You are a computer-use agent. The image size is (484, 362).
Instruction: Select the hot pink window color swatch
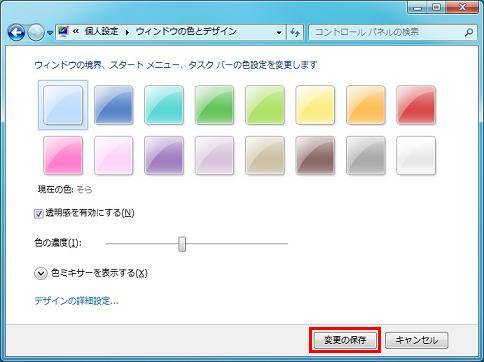(x=63, y=155)
